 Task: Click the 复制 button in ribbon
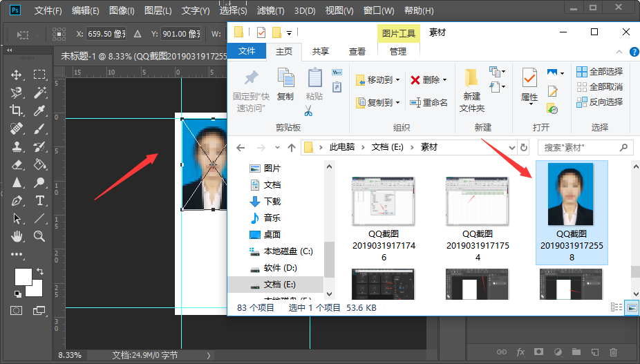click(x=285, y=85)
